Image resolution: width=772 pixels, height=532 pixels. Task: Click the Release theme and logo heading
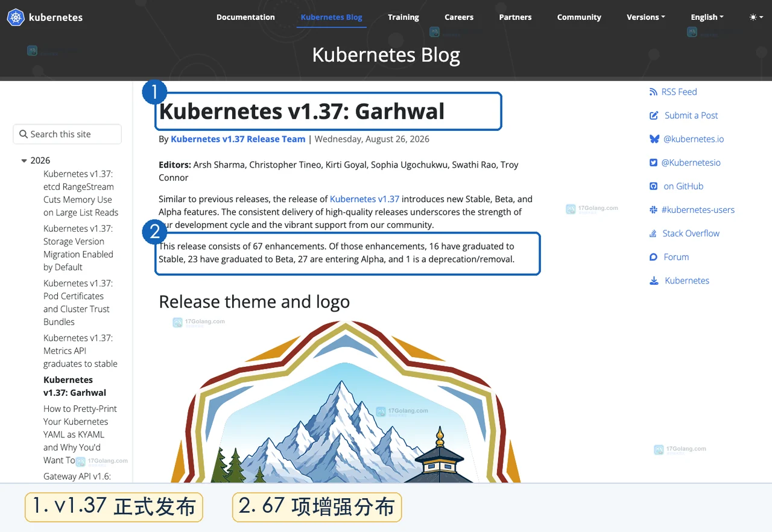pyautogui.click(x=254, y=302)
